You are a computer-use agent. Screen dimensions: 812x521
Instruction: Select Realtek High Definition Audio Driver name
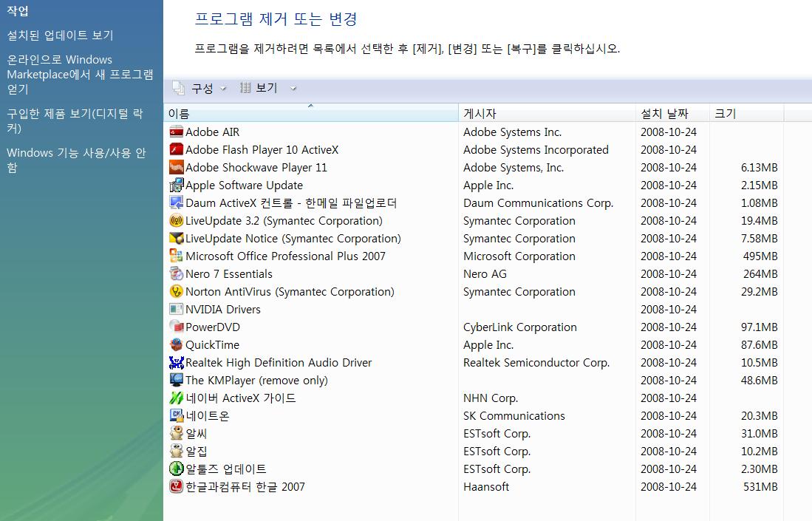pos(279,363)
